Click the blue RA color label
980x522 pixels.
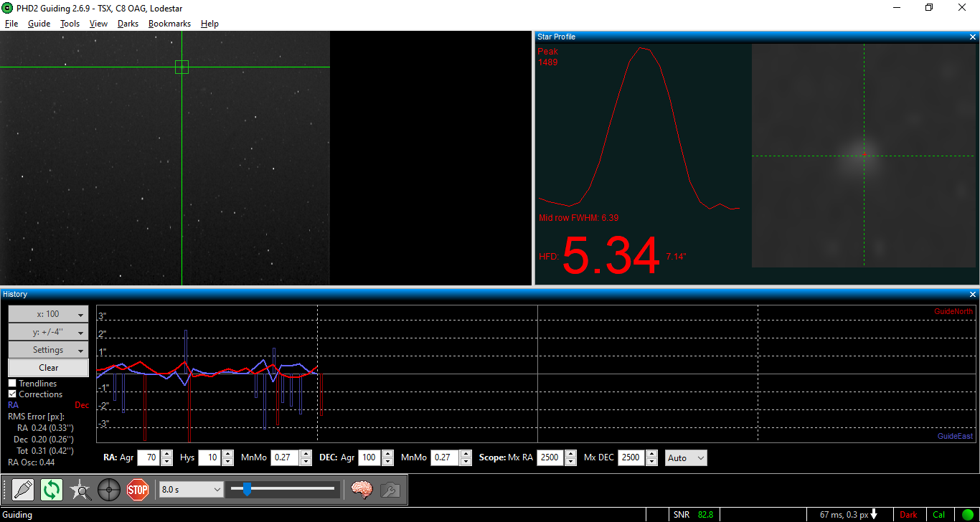[13, 405]
